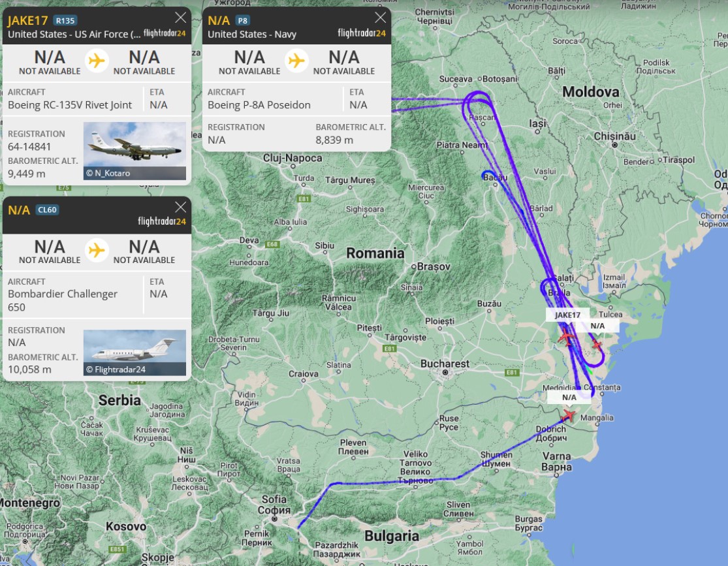Click the yellow plane icon in P-8A card
728x566 pixels.
point(296,61)
